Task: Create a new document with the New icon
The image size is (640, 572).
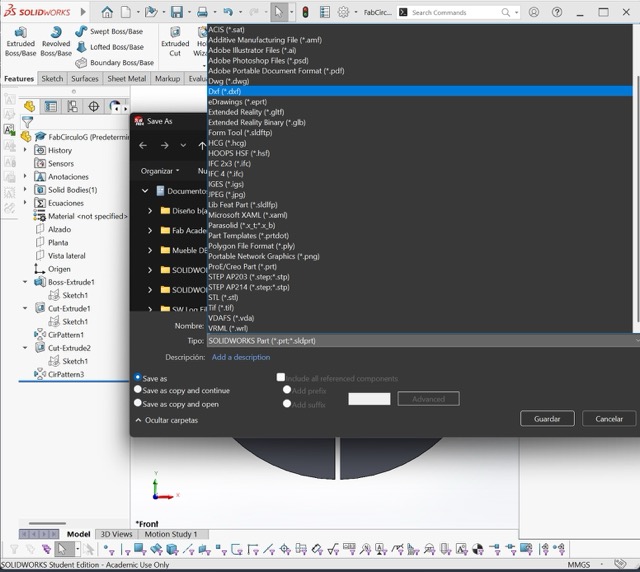Action: coord(126,12)
